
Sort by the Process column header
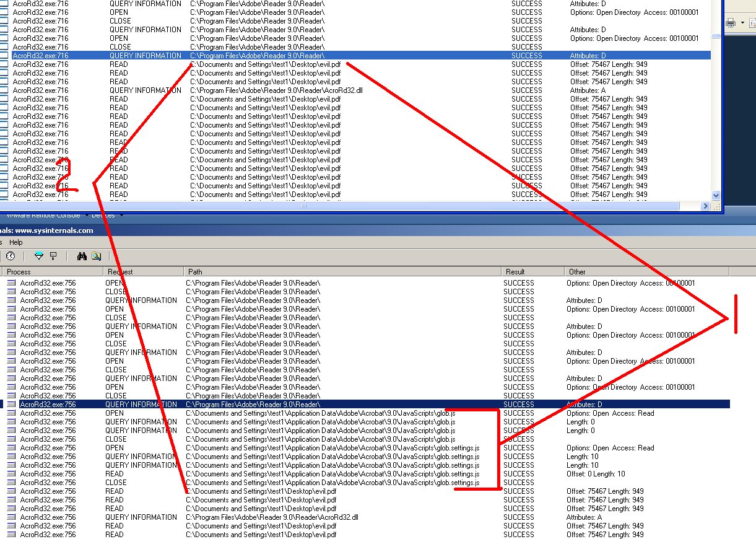(52, 271)
